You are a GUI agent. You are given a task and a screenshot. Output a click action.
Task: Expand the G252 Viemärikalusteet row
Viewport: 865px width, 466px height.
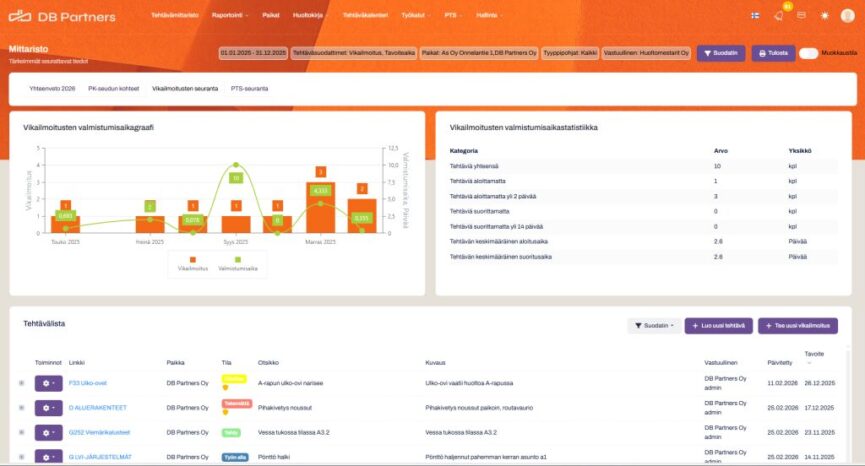pos(21,432)
